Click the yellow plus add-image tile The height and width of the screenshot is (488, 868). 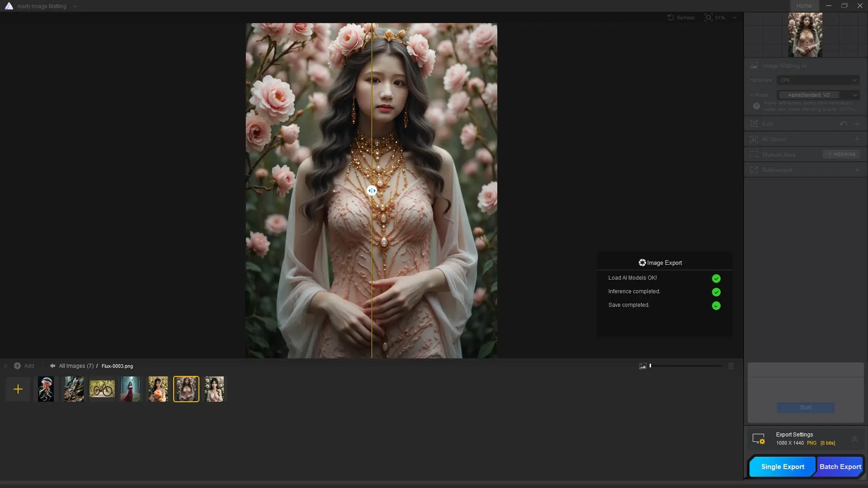pyautogui.click(x=18, y=389)
